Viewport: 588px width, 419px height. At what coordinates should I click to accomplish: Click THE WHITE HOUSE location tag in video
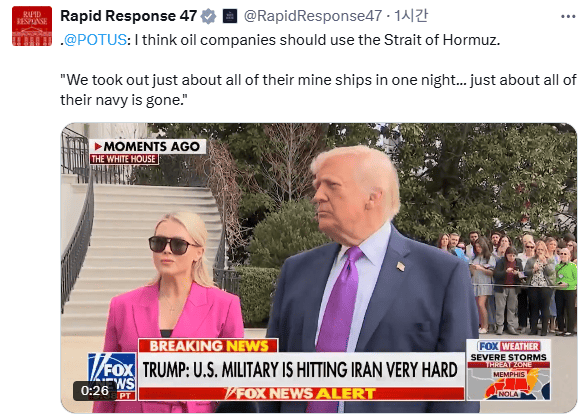[x=124, y=159]
